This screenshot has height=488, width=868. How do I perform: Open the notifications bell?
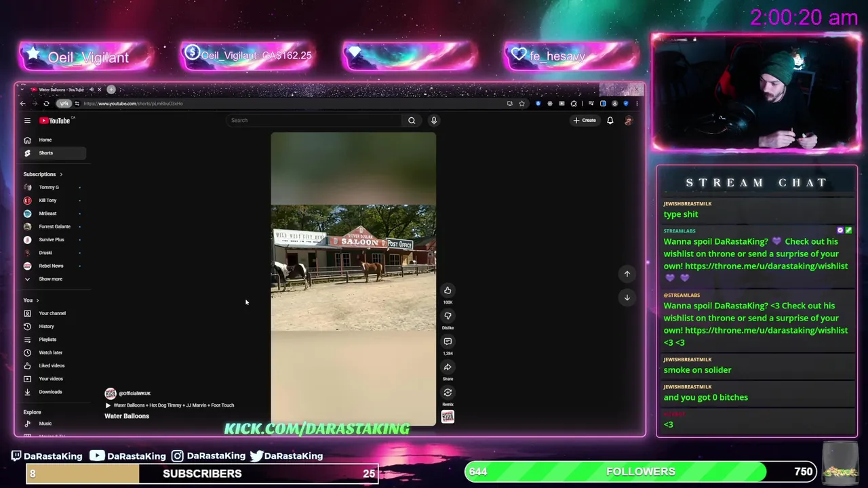coord(610,121)
